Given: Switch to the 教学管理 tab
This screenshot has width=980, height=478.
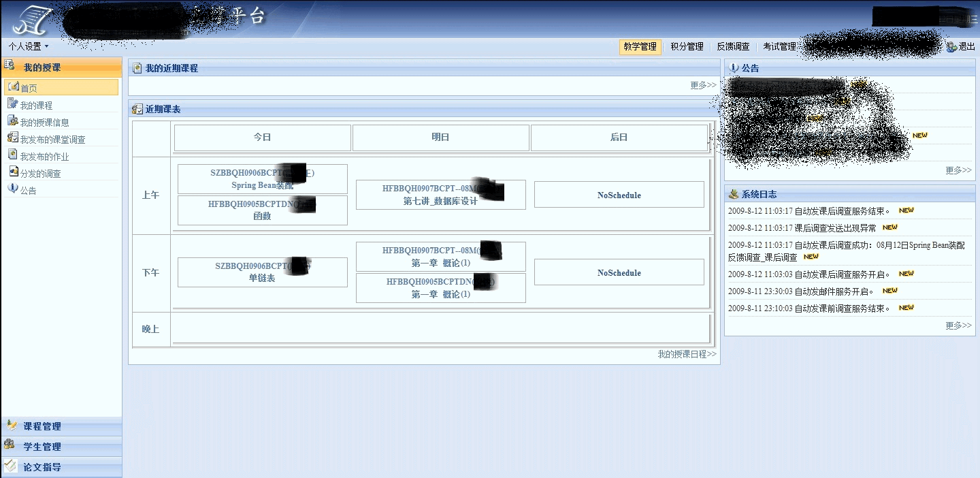Looking at the screenshot, I should [x=640, y=47].
